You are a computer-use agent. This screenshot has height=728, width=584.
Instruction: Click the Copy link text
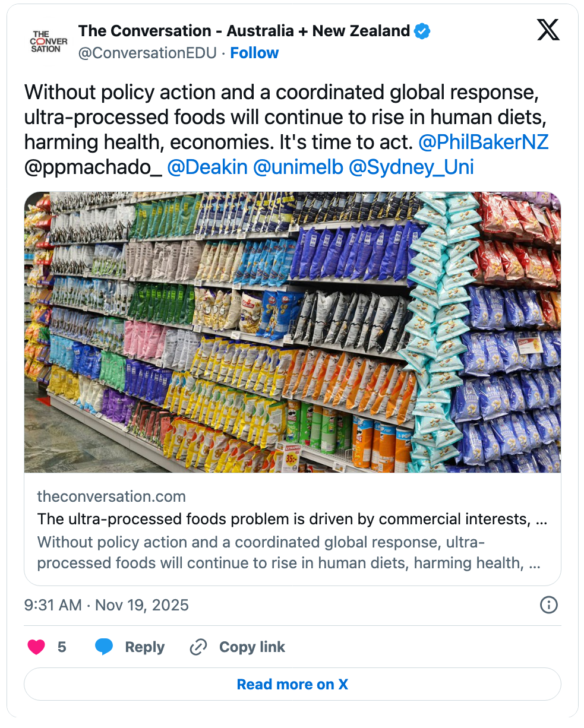pyautogui.click(x=252, y=647)
